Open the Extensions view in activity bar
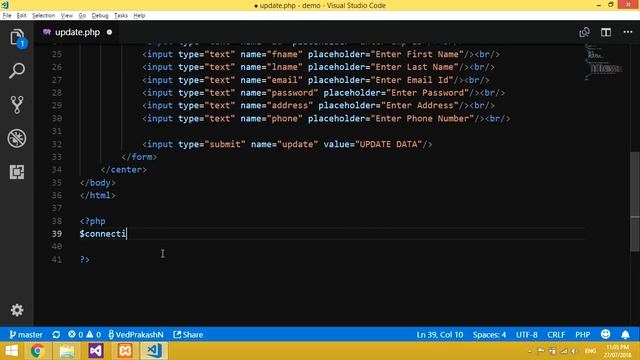Viewport: 640px width, 360px height. coord(17,172)
